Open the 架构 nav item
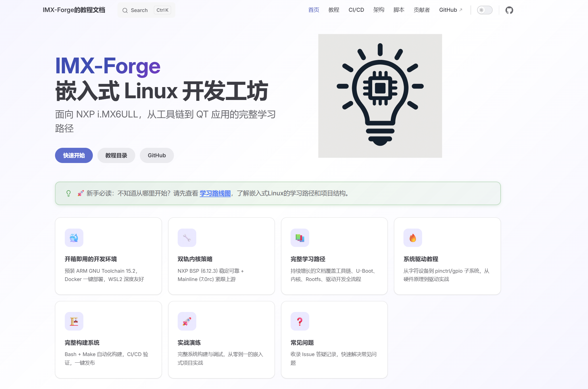 coord(379,10)
